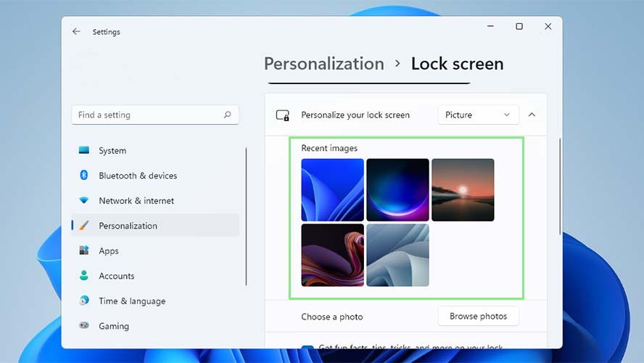
Task: Click the Time & language globe icon
Action: [84, 301]
